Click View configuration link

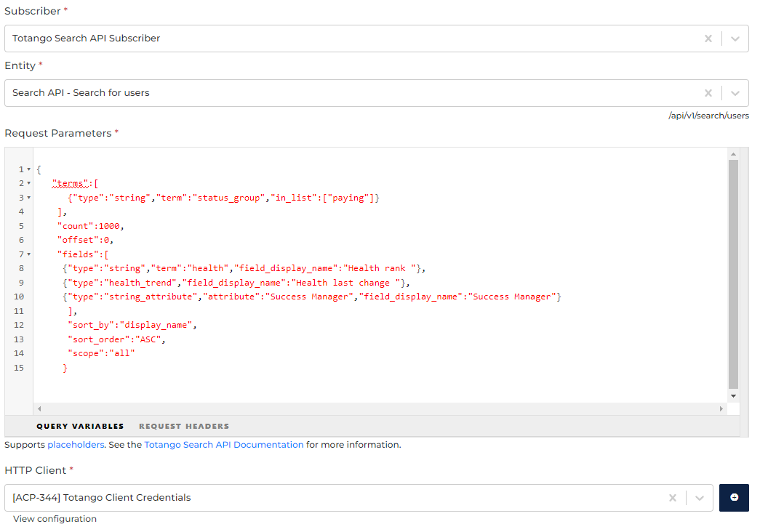click(x=55, y=519)
